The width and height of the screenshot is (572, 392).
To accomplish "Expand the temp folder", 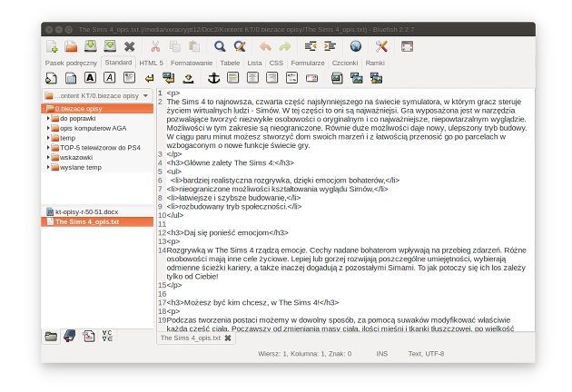I will 48,138.
